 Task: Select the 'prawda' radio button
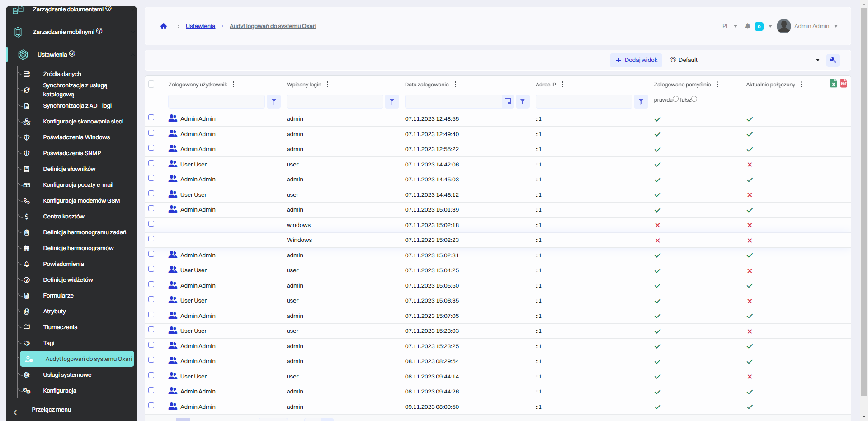pos(675,99)
